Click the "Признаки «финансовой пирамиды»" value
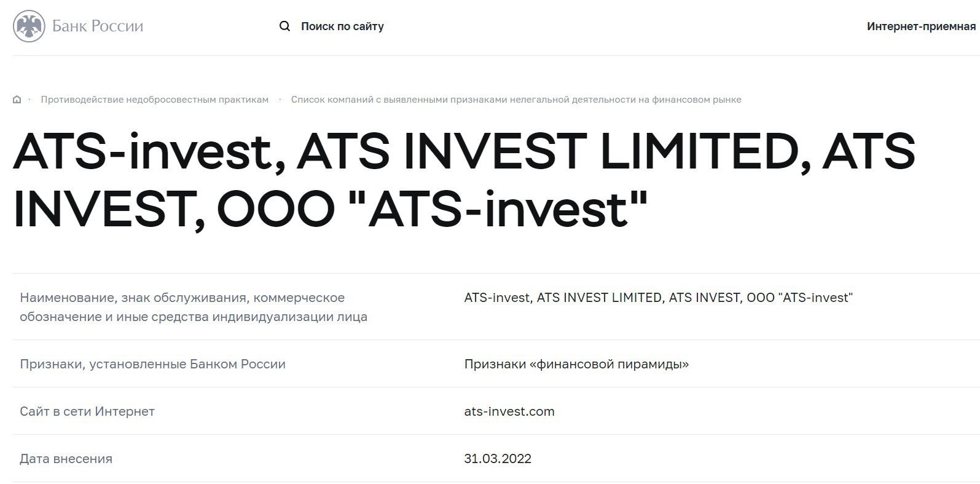The image size is (980, 484). click(x=576, y=364)
